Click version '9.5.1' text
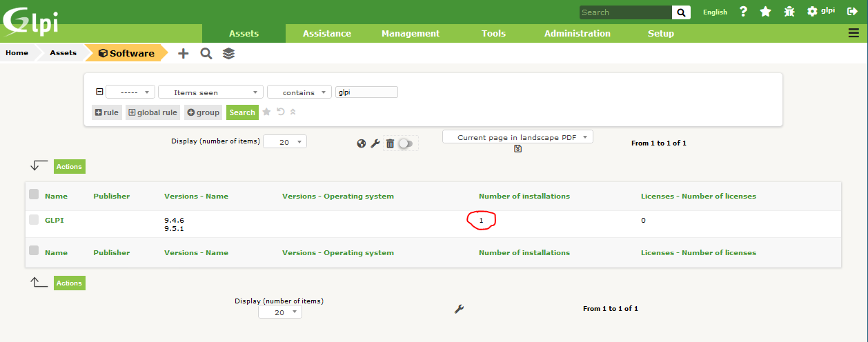The image size is (868, 342). pos(174,228)
